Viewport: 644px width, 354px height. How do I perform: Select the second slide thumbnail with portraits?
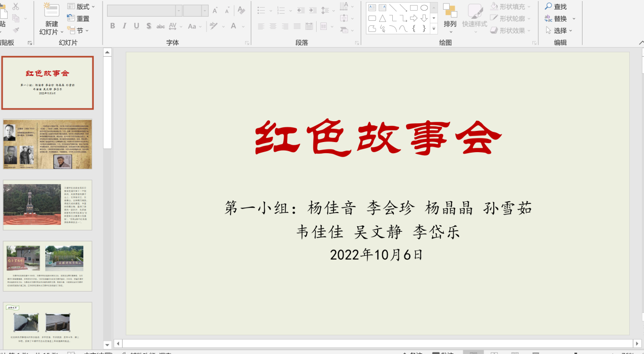tap(48, 145)
